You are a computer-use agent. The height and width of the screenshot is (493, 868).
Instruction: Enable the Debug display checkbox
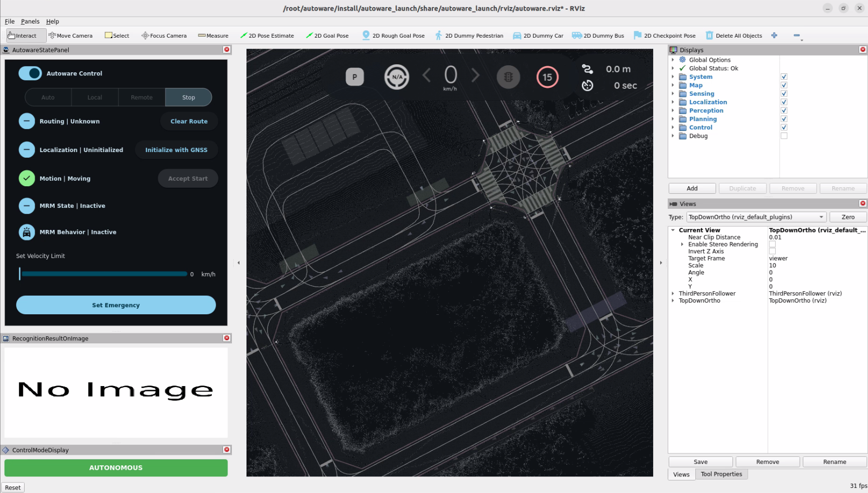click(784, 136)
